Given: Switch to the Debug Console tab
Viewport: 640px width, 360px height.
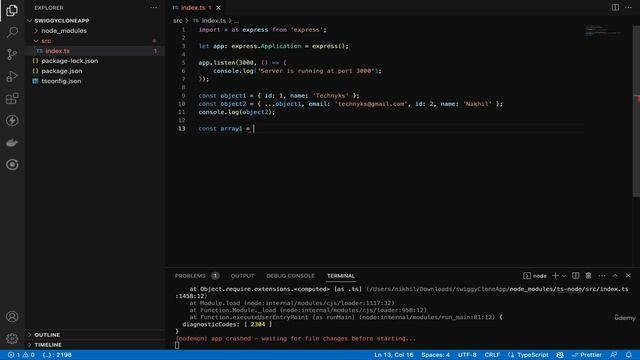Looking at the screenshot, I should pos(291,276).
